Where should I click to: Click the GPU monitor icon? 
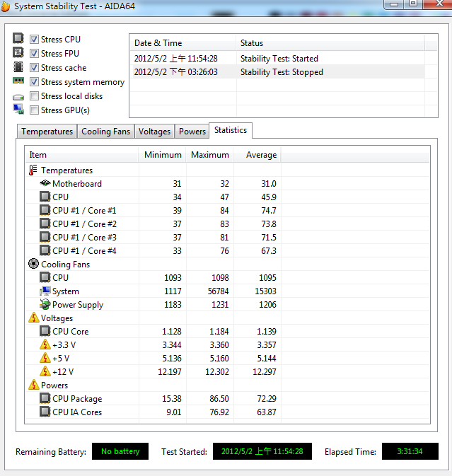pos(18,110)
